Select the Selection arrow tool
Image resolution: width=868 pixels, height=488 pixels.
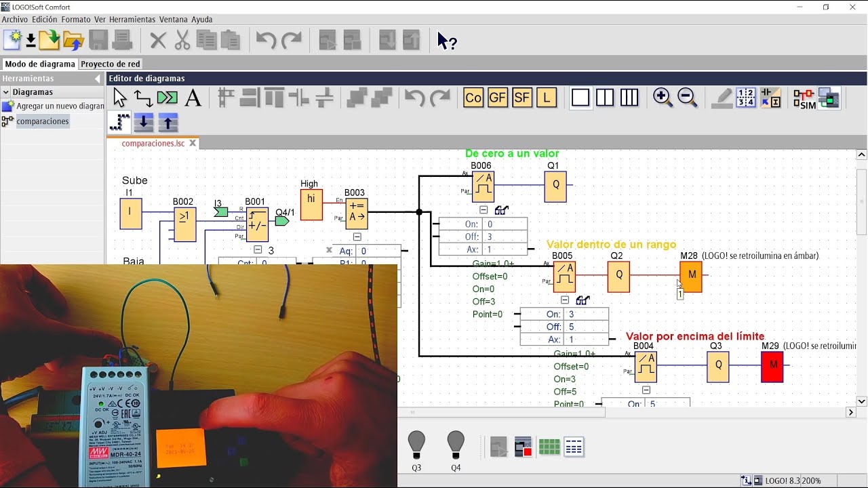pyautogui.click(x=120, y=98)
